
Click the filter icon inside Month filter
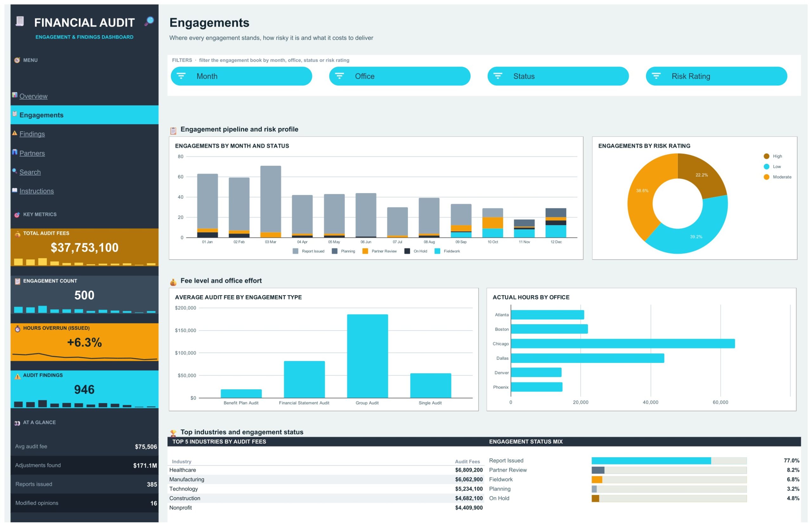[181, 76]
